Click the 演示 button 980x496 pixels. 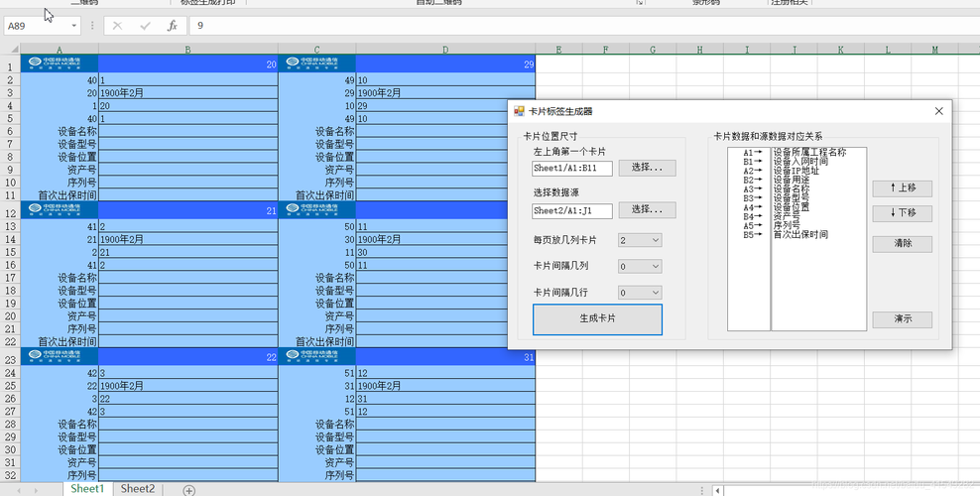[903, 319]
